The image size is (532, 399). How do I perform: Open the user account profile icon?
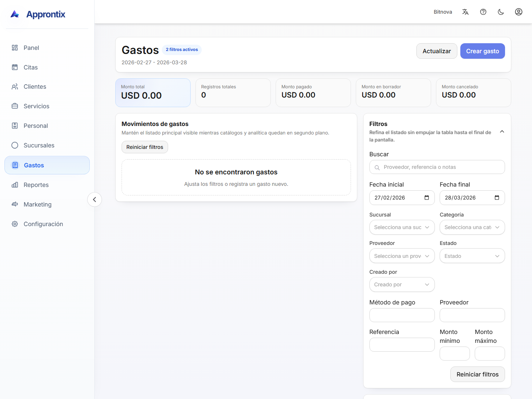tap(519, 12)
